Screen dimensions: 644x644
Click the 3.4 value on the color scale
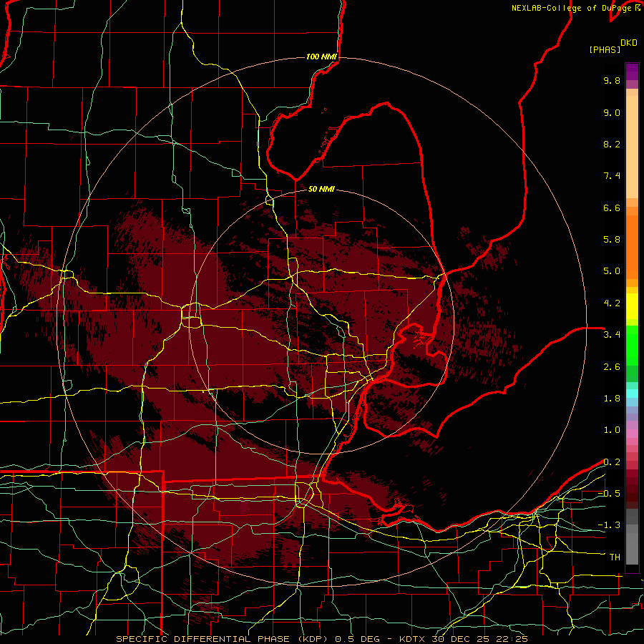612,335
